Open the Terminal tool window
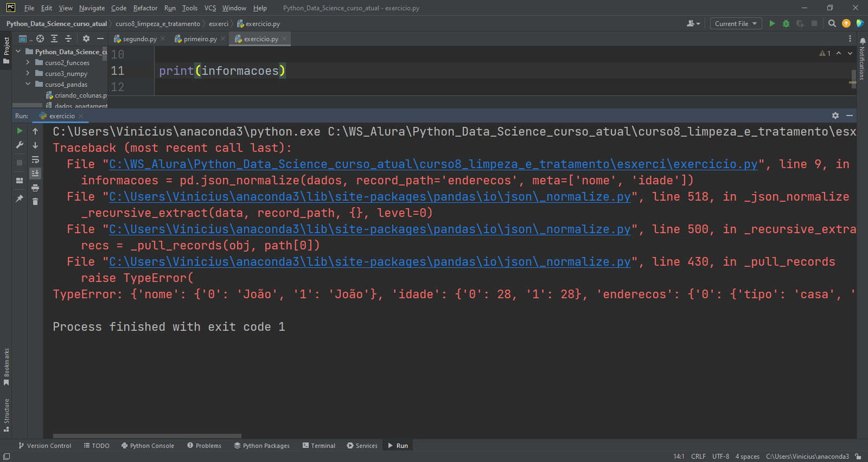Screen dimensions: 868x462 tap(319, 446)
